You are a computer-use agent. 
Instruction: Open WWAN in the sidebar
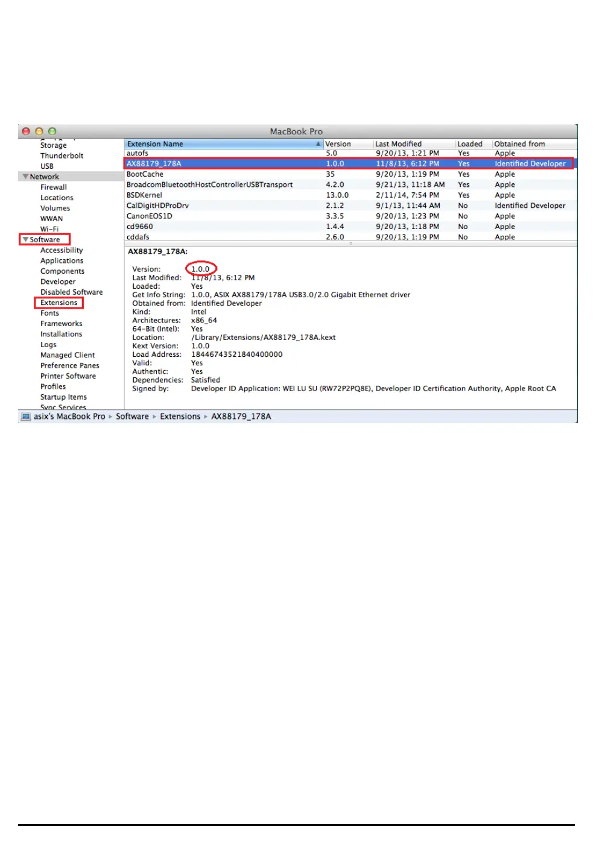pyautogui.click(x=51, y=219)
